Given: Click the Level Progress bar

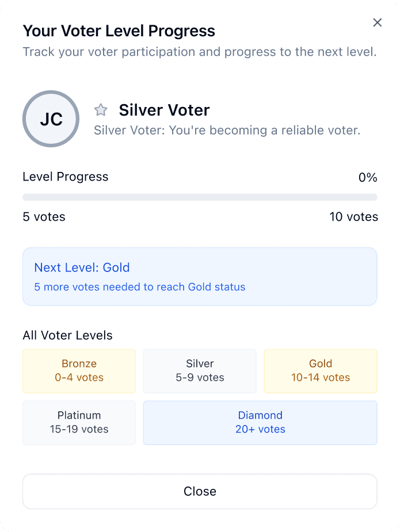Looking at the screenshot, I should click(200, 197).
